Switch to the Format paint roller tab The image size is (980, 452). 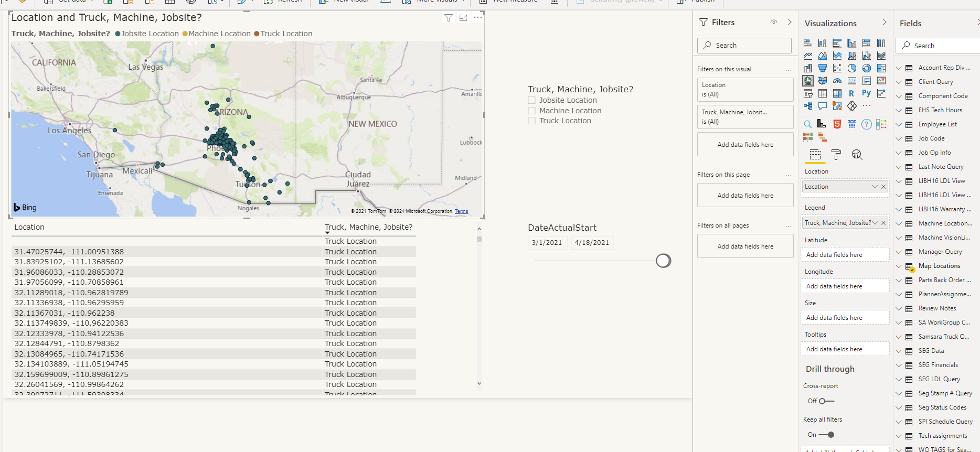(836, 155)
